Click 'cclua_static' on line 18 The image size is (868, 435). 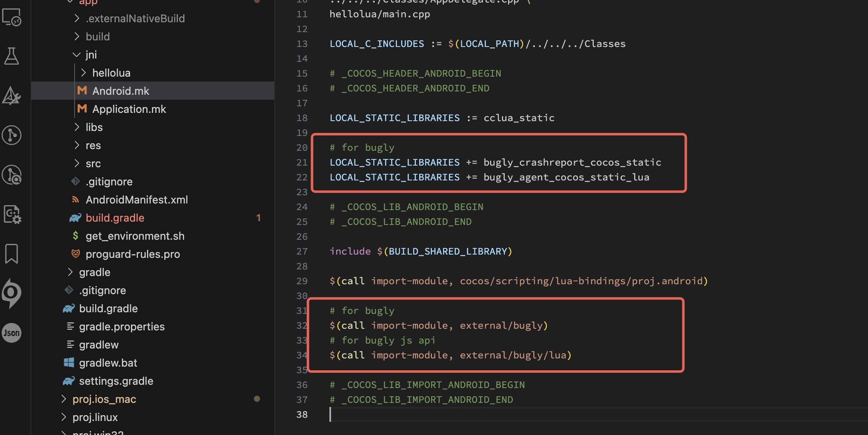pyautogui.click(x=519, y=118)
